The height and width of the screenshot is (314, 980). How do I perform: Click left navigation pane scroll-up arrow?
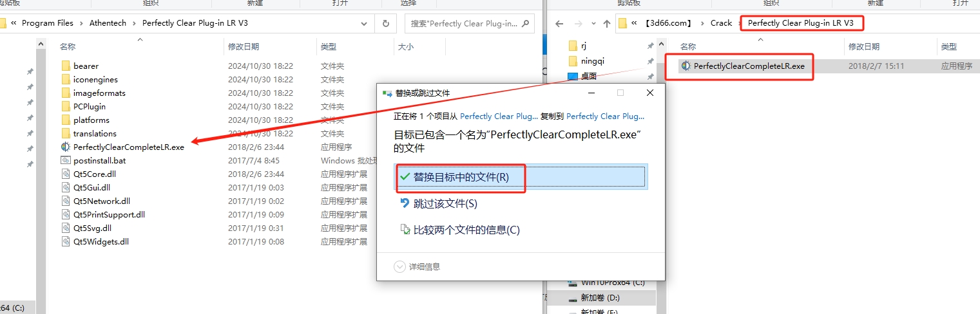pos(41,43)
